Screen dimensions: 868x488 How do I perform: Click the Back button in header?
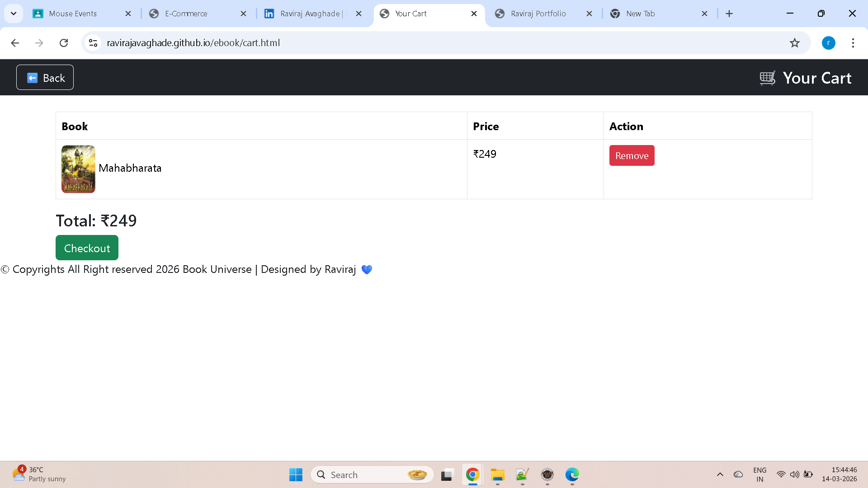(x=45, y=78)
